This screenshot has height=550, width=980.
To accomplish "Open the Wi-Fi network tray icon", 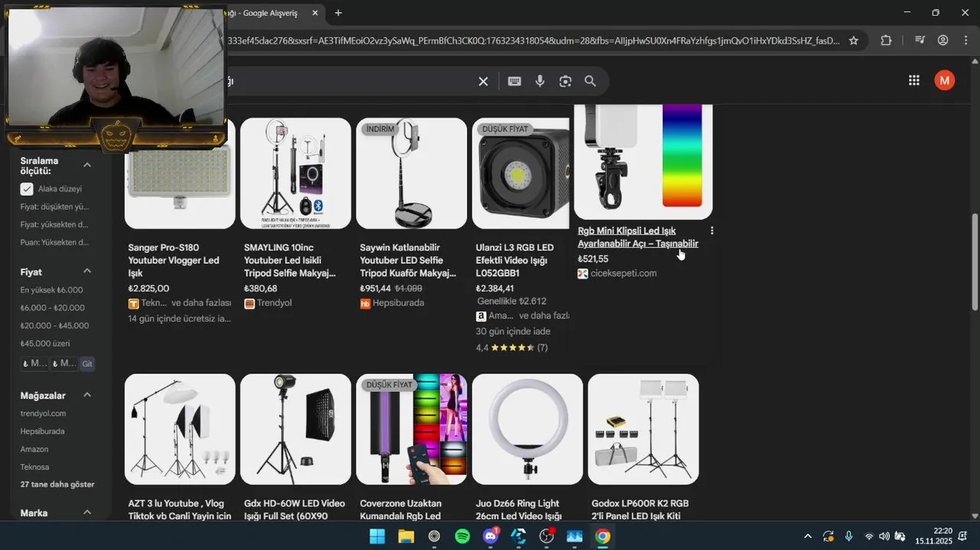I will pyautogui.click(x=868, y=536).
